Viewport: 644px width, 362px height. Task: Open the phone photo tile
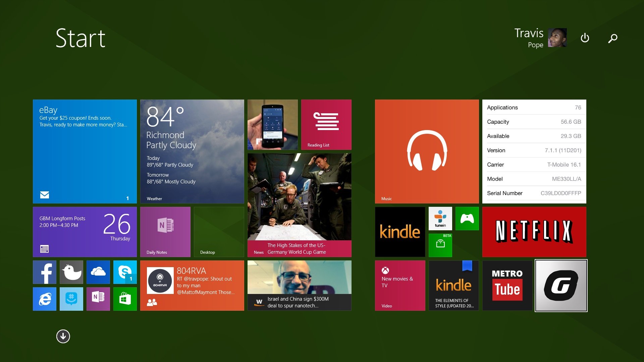point(273,125)
